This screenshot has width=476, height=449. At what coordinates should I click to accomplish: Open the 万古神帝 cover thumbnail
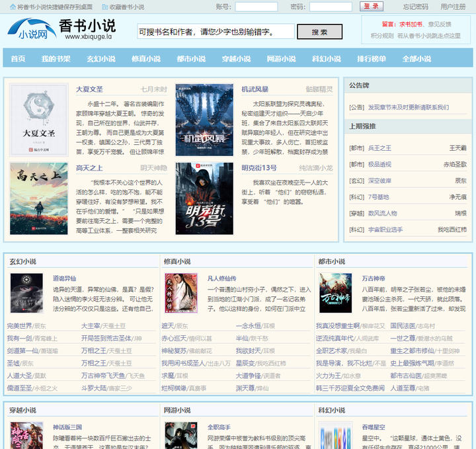tap(335, 293)
